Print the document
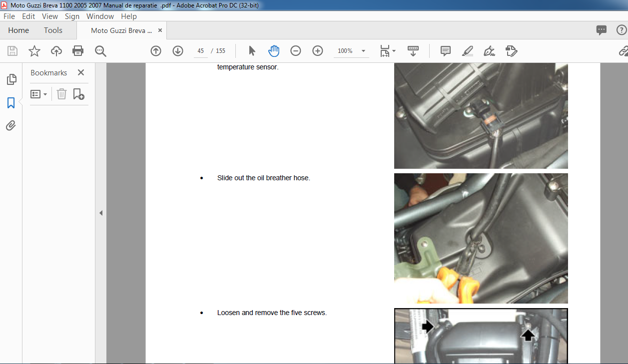 click(78, 51)
